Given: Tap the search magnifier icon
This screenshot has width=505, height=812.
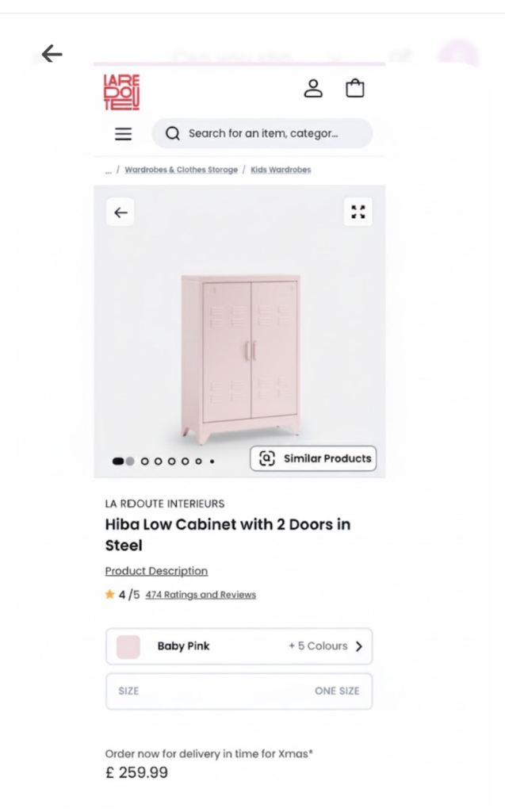Looking at the screenshot, I should pyautogui.click(x=173, y=134).
